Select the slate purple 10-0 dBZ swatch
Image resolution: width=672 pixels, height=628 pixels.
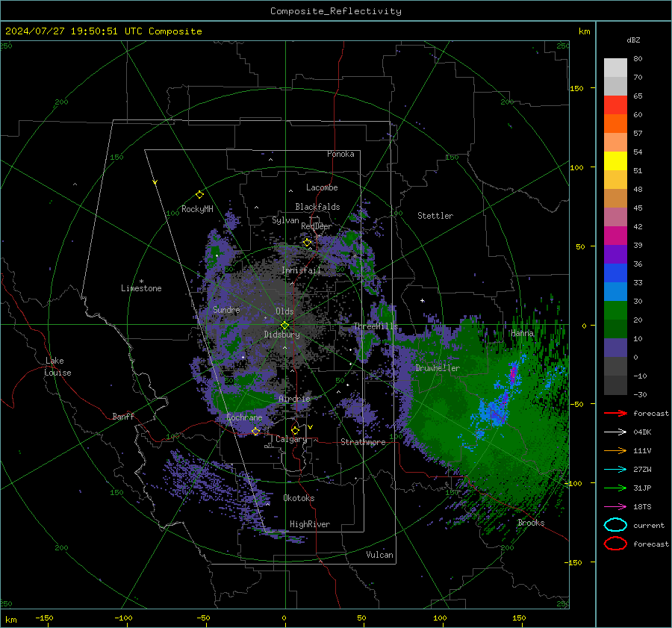point(615,348)
